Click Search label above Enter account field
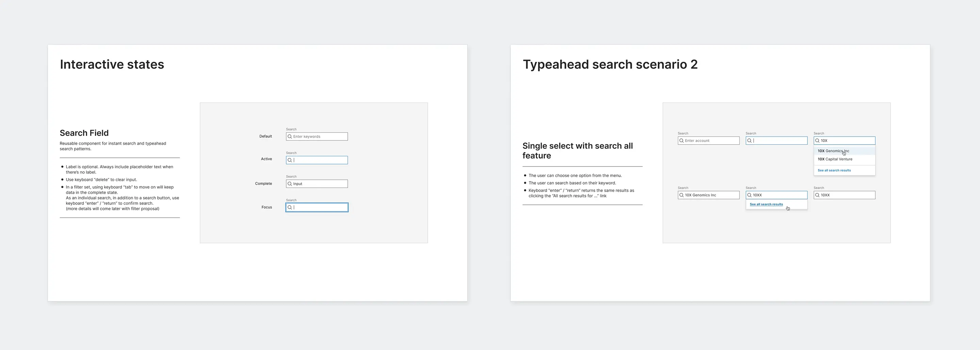This screenshot has width=980, height=350. coord(683,134)
